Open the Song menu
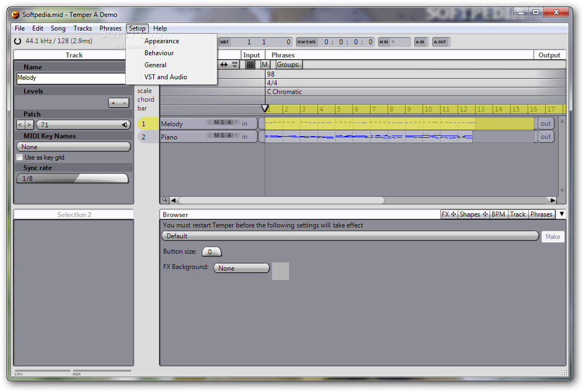 coord(58,28)
